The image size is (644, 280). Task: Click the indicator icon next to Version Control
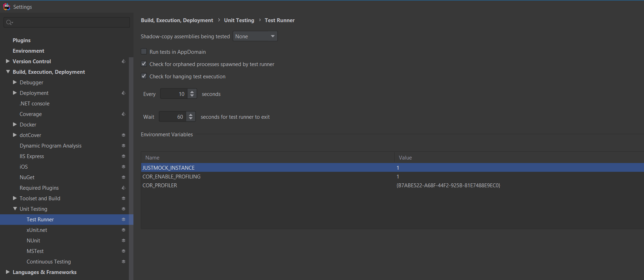pos(124,61)
